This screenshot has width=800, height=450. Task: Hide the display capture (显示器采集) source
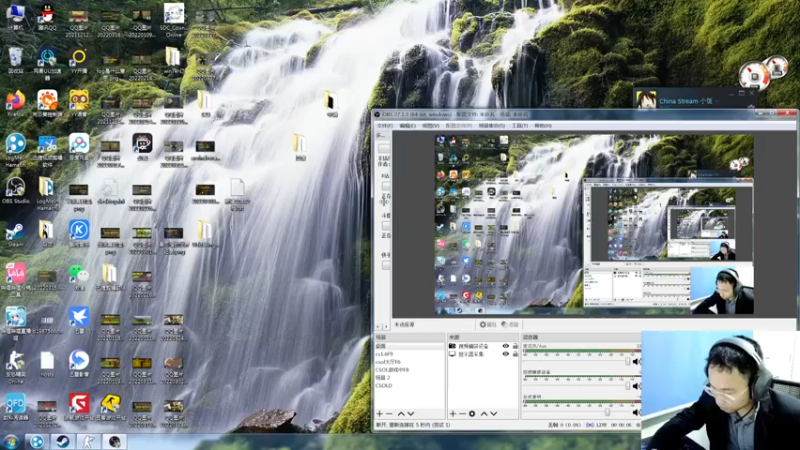[x=506, y=354]
